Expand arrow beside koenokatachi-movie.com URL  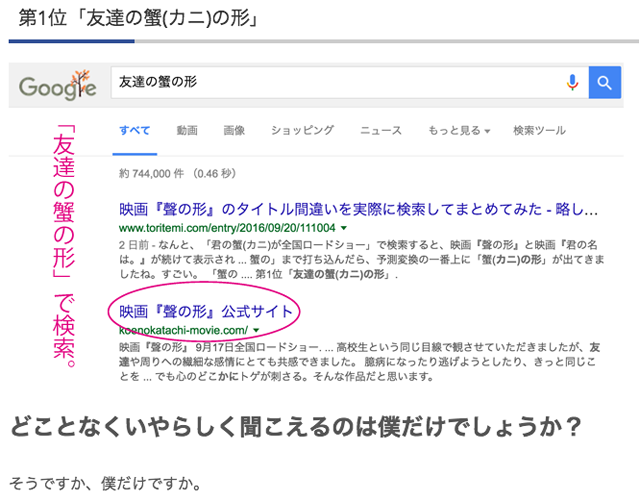click(256, 330)
